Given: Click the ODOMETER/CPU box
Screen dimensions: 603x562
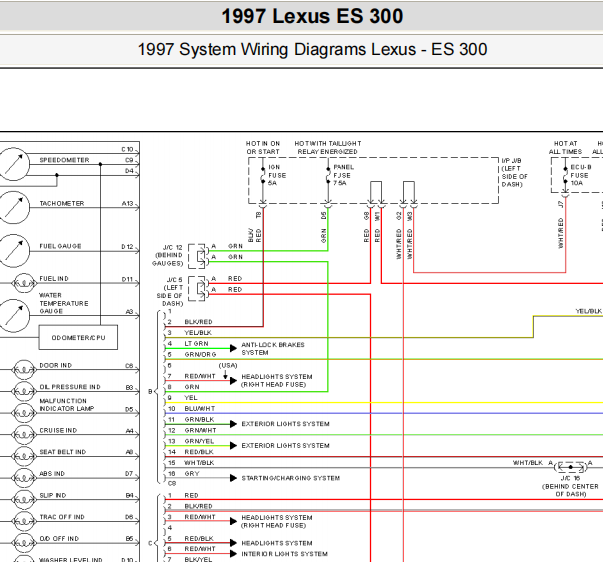Looking at the screenshot, I should click(78, 337).
